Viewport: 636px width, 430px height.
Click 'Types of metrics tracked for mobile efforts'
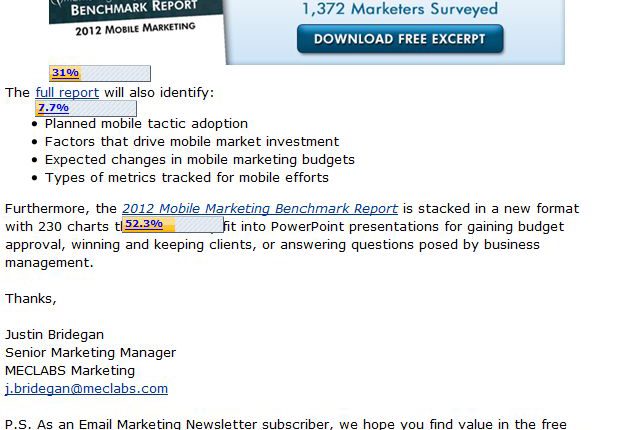(x=187, y=178)
